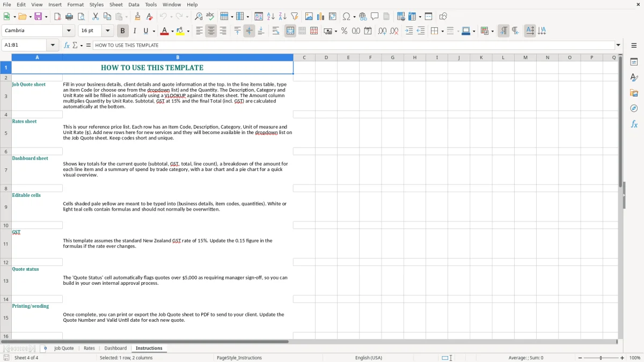The width and height of the screenshot is (644, 362).
Task: Open the Tools menu
Action: pos(151,4)
